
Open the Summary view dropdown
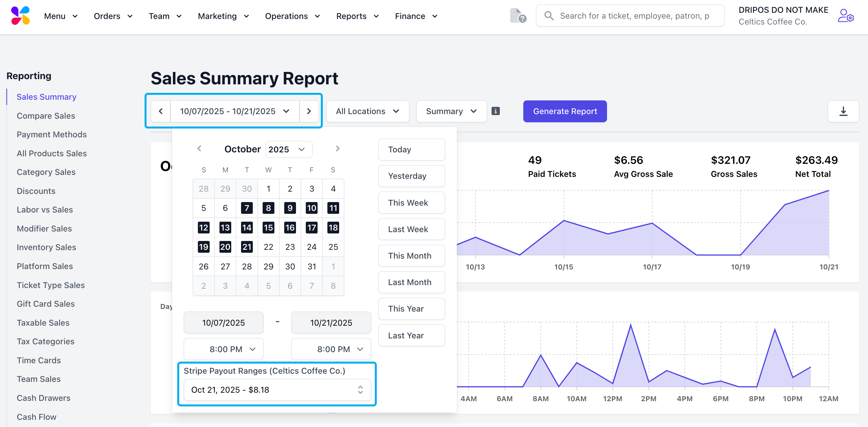pos(451,111)
